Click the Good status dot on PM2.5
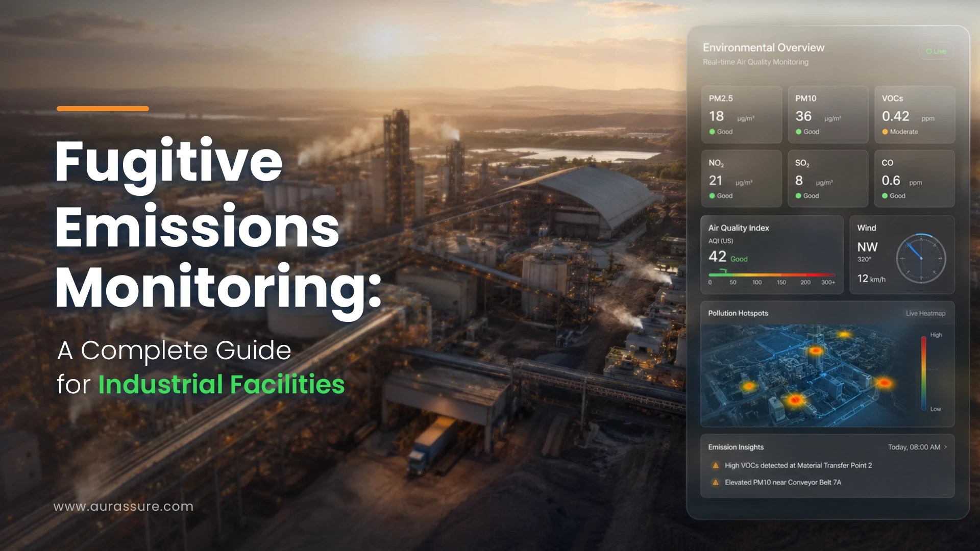 click(712, 132)
